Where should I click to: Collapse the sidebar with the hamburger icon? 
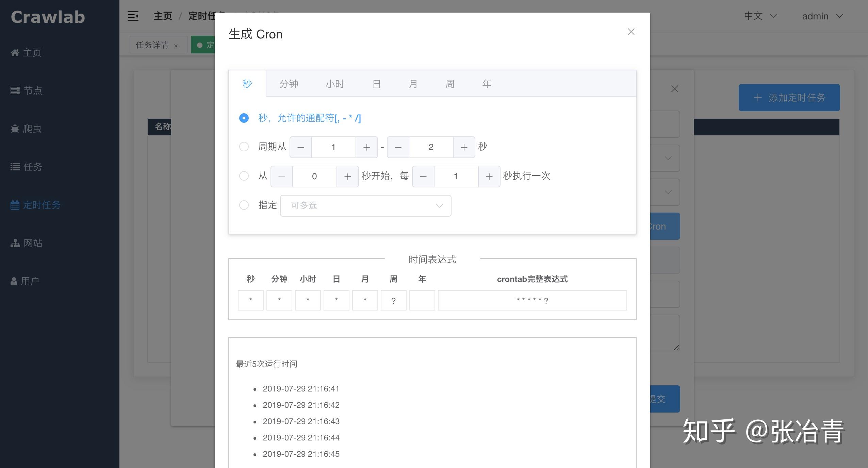[133, 16]
